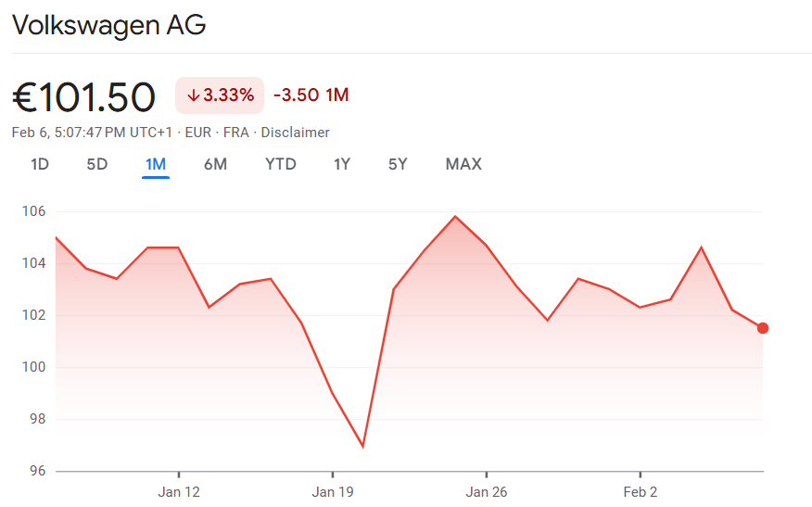Switch to the 1D time range
Viewport: 812px width, 507px height.
40,164
